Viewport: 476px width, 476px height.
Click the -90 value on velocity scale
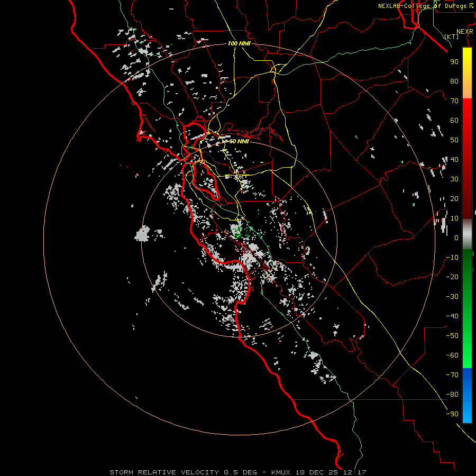pos(452,414)
